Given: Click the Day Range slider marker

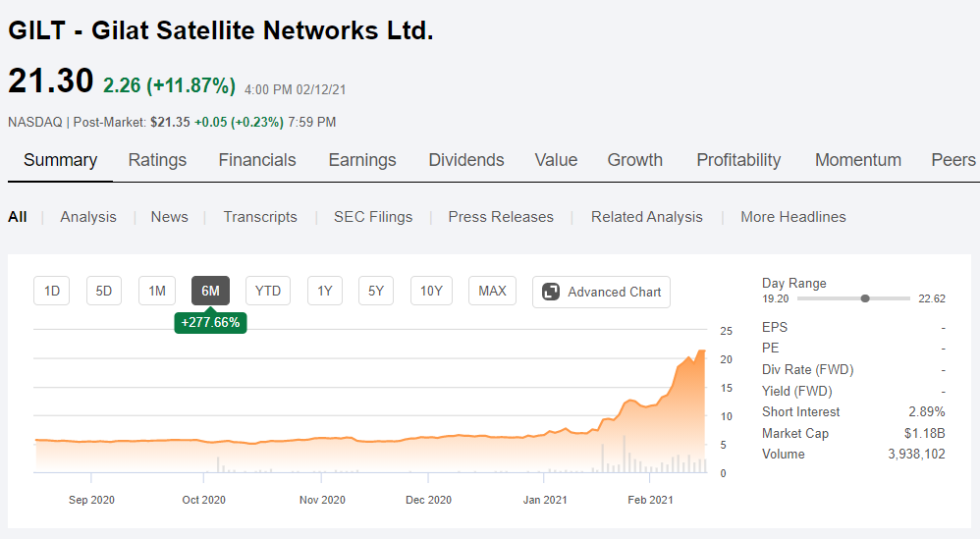Looking at the screenshot, I should [865, 298].
